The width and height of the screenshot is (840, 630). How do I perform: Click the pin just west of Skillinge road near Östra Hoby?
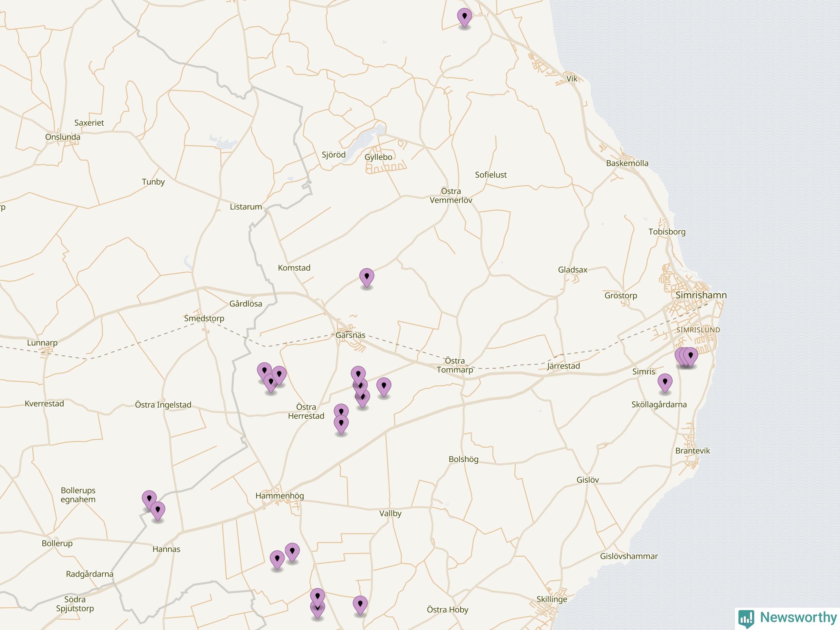tap(360, 605)
